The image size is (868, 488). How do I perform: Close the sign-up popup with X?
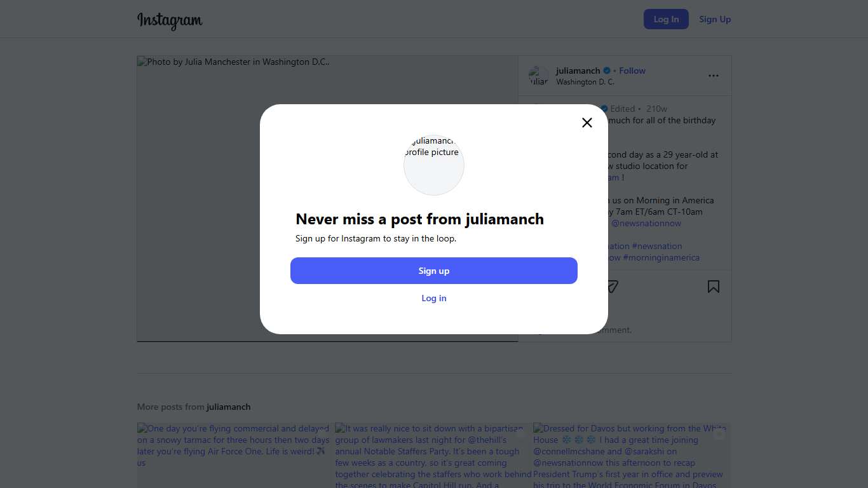tap(587, 123)
